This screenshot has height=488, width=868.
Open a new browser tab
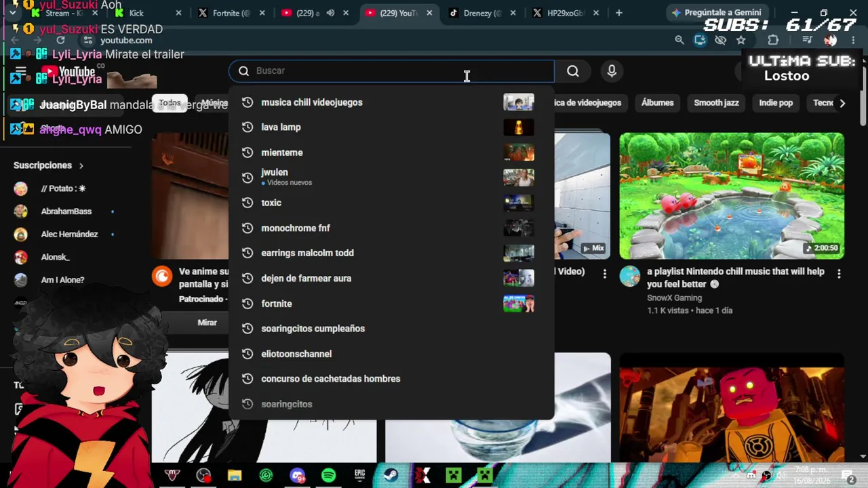tap(618, 13)
